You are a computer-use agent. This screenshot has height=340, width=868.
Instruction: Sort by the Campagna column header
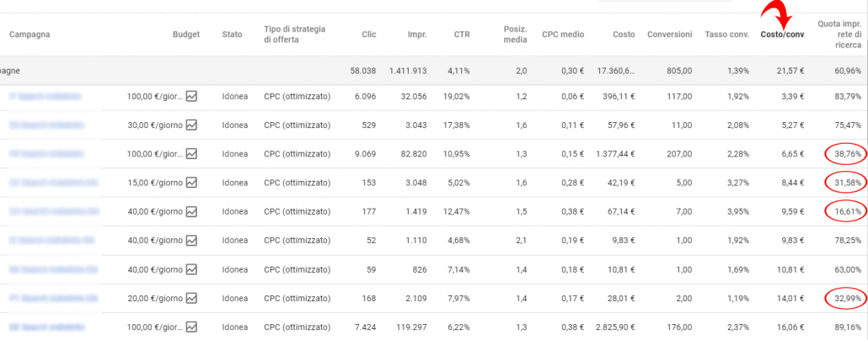30,35
